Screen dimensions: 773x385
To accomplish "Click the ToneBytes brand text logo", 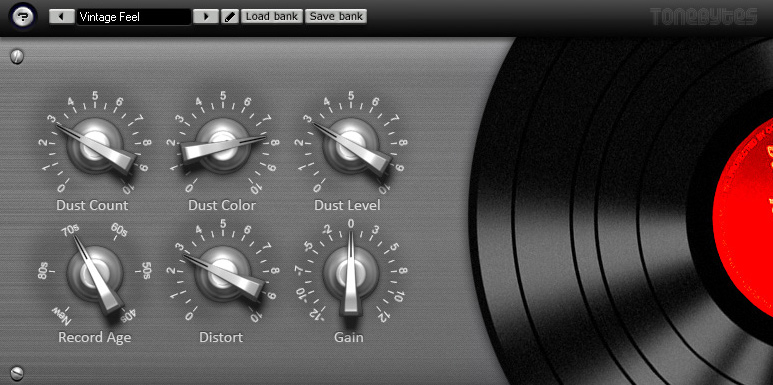I will [703, 17].
